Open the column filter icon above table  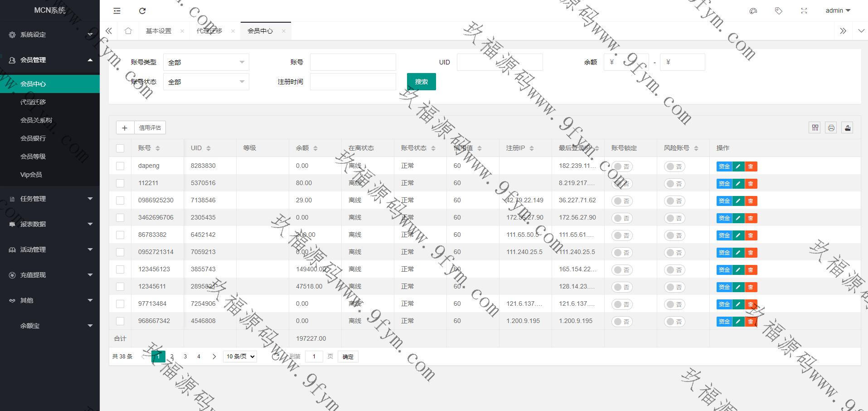coord(815,128)
